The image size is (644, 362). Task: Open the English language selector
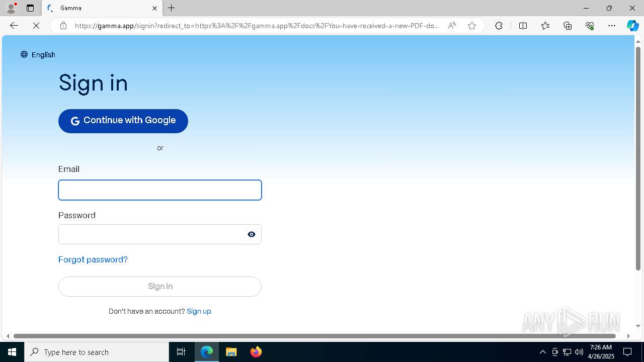(x=38, y=55)
